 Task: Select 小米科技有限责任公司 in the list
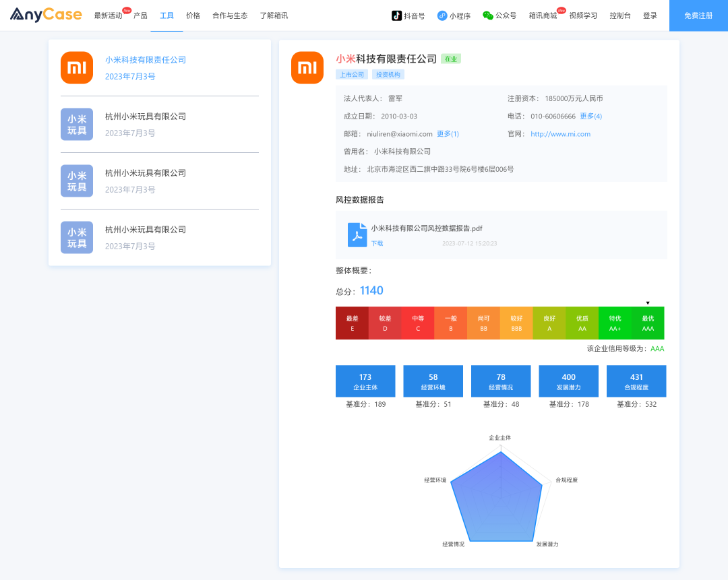pyautogui.click(x=146, y=60)
